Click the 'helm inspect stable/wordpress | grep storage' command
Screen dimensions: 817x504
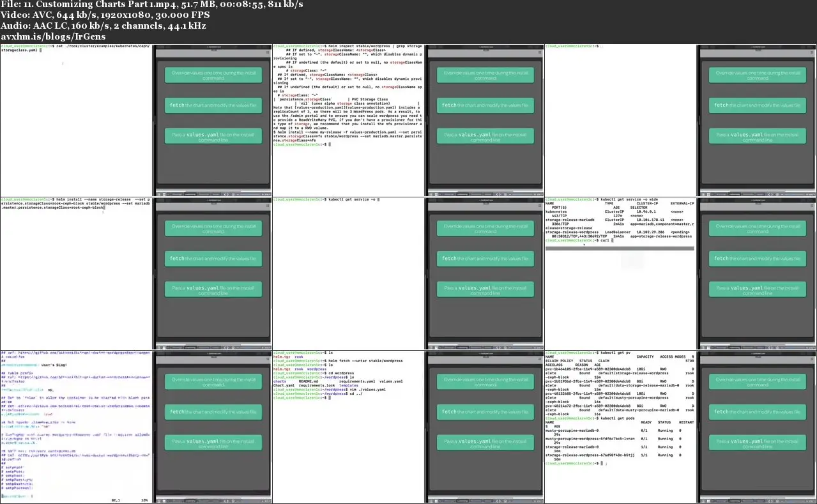[374, 47]
